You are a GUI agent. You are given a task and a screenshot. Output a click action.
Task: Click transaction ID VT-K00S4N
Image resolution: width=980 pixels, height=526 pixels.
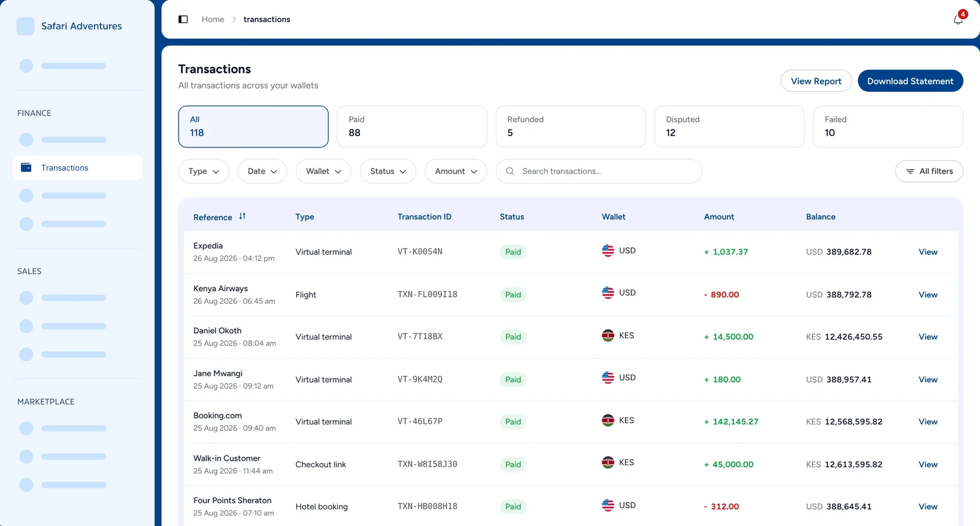[x=420, y=251]
